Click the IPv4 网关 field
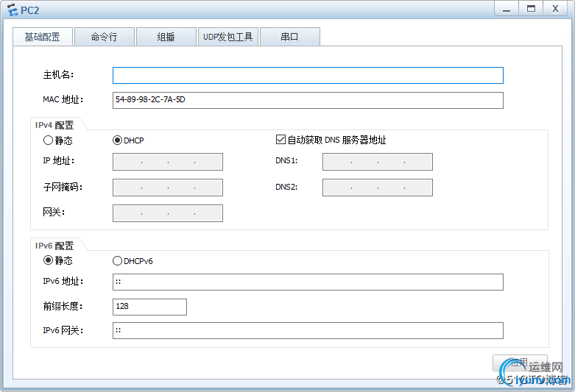Image resolution: width=575 pixels, height=392 pixels. click(x=168, y=213)
